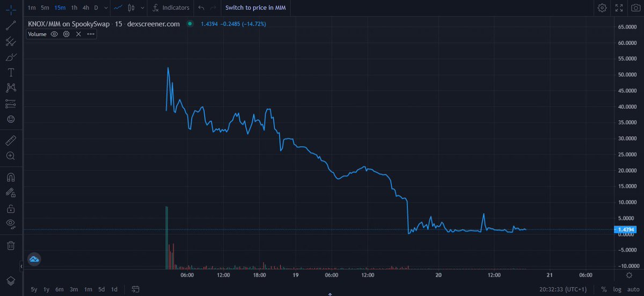Toggle Volume indicator visibility eye

(x=54, y=34)
